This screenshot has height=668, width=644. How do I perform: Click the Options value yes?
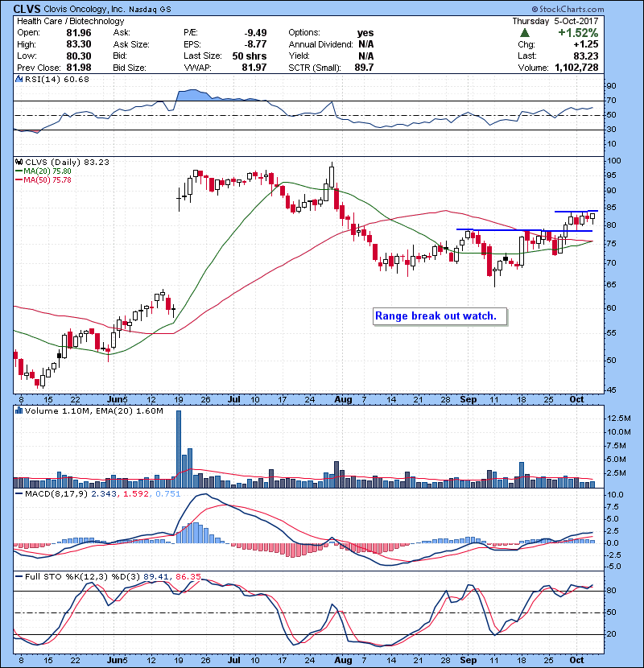click(365, 33)
